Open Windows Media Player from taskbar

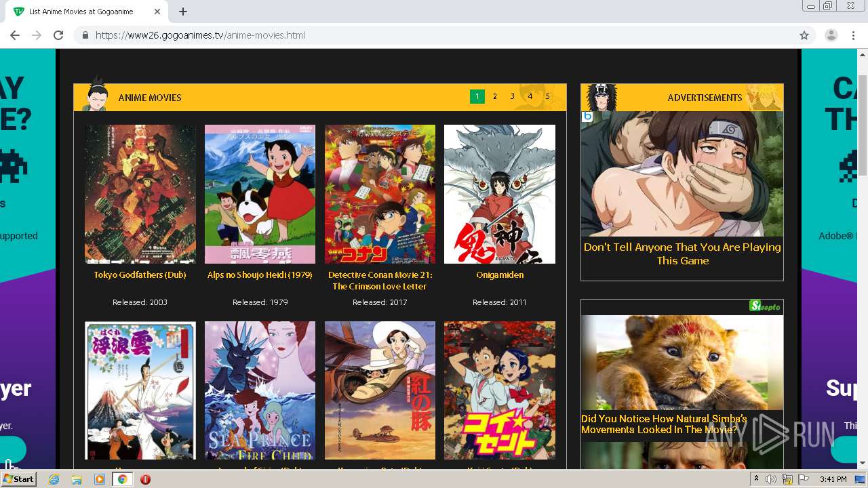[x=100, y=479]
